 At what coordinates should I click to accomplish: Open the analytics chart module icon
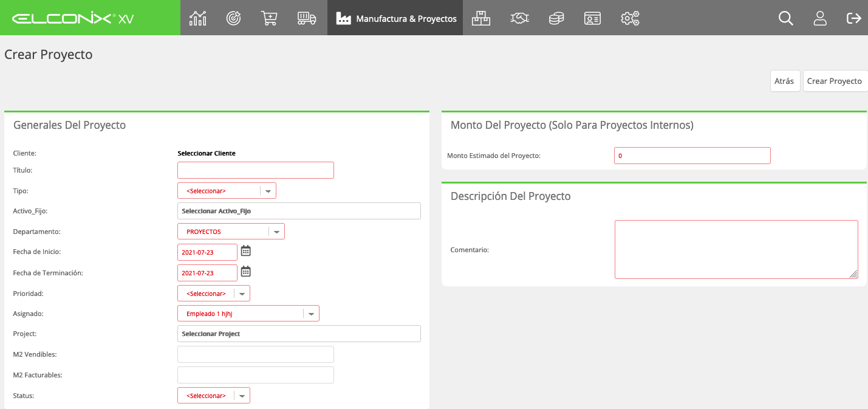coord(198,18)
